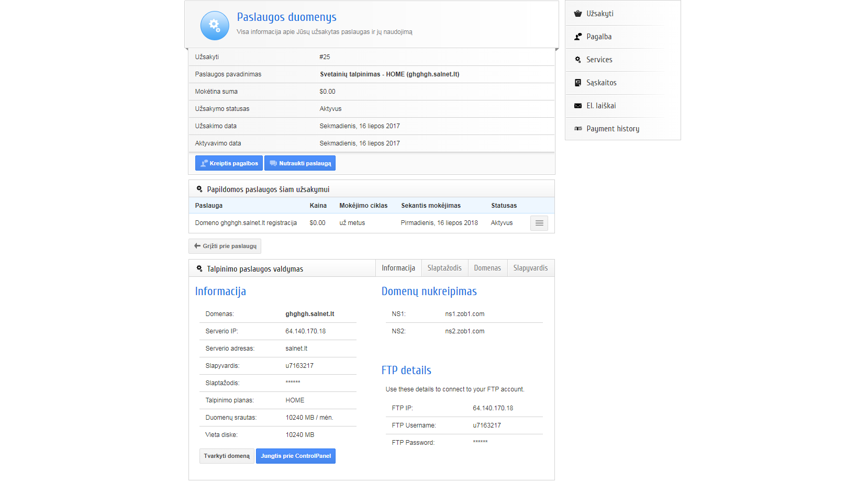The image size is (868, 494).
Task: Click the Paslaugos duomenys gear icon
Action: (215, 26)
